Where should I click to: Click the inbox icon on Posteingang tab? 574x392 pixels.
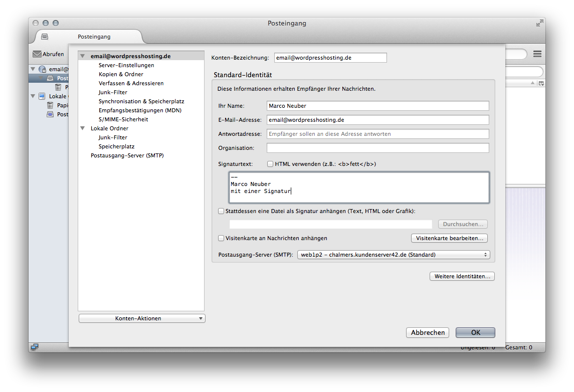point(45,37)
